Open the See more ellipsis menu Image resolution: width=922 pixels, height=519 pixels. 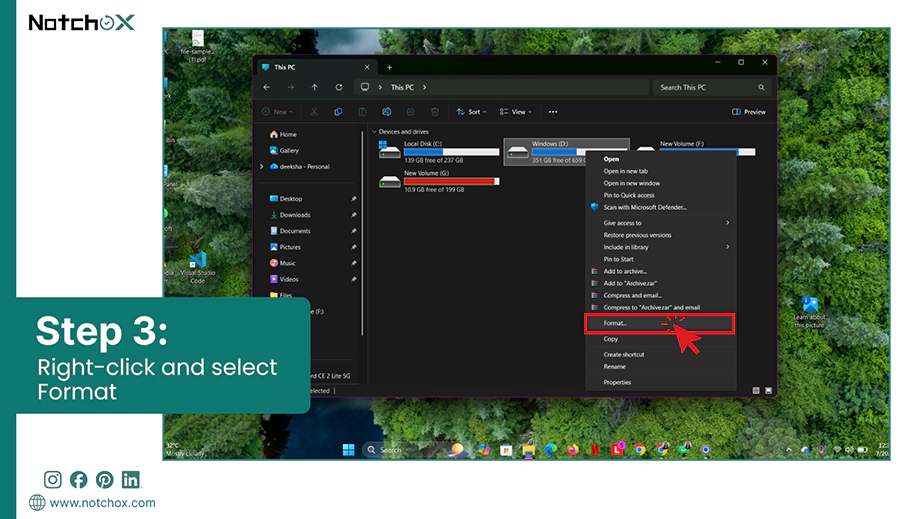(553, 112)
